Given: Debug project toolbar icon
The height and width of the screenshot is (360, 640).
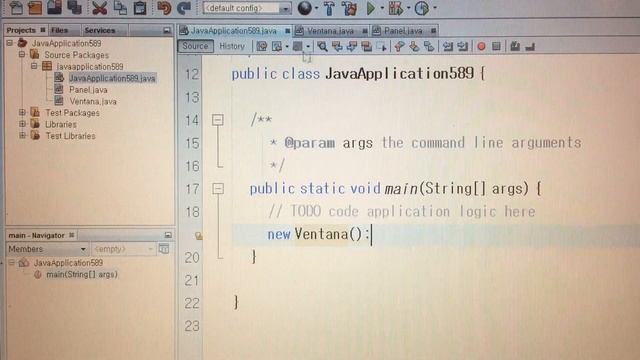Looking at the screenshot, I should (396, 8).
